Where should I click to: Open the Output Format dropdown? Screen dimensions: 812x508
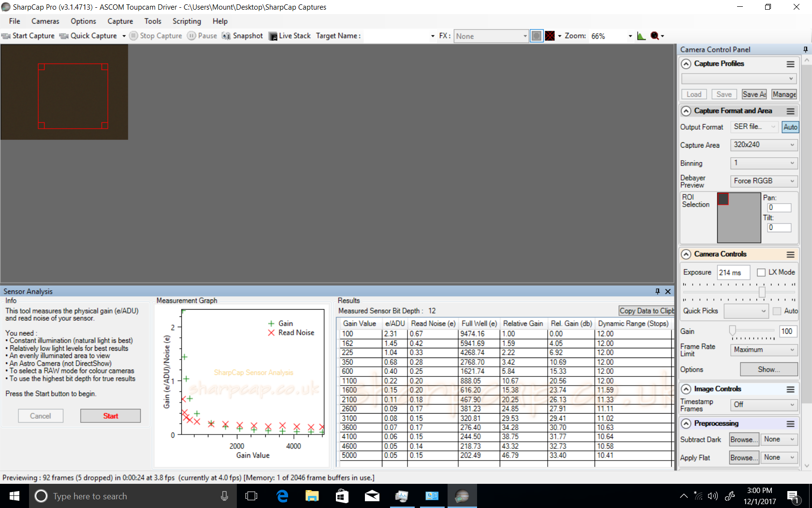click(754, 127)
